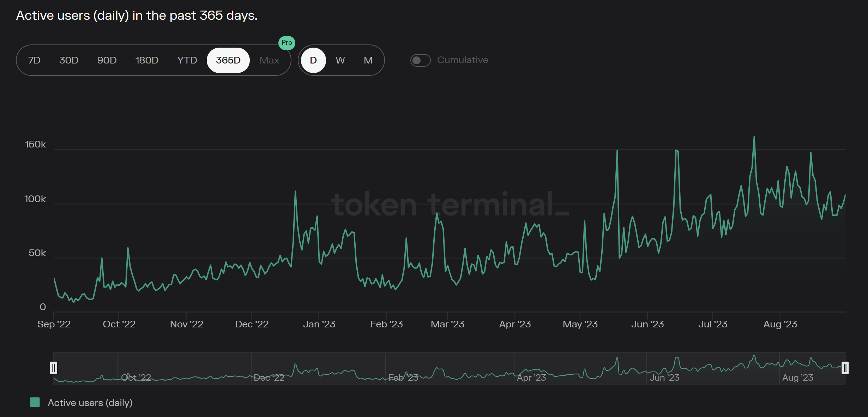Toggle Active users (daily) legend label
The image size is (868, 417).
[x=90, y=403]
